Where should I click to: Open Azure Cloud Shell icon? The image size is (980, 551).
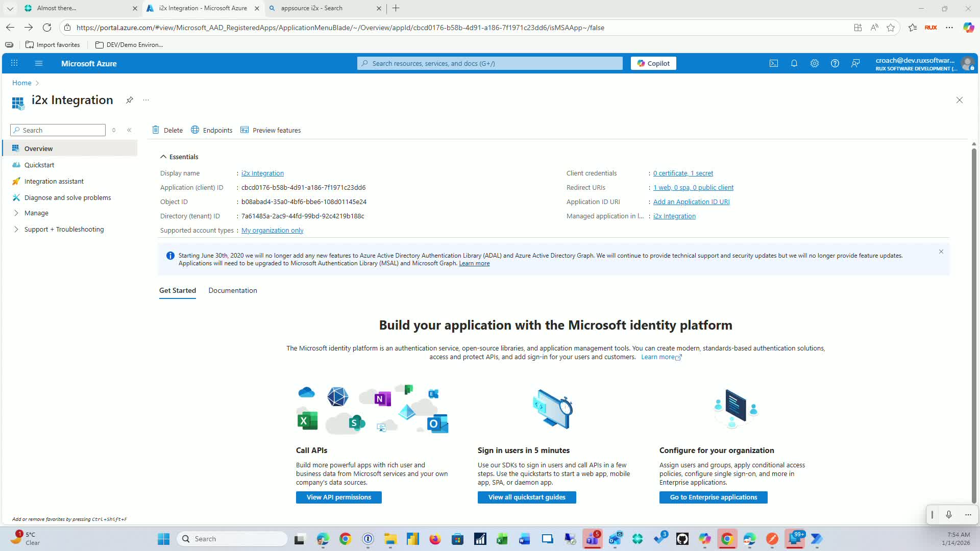[x=774, y=63]
